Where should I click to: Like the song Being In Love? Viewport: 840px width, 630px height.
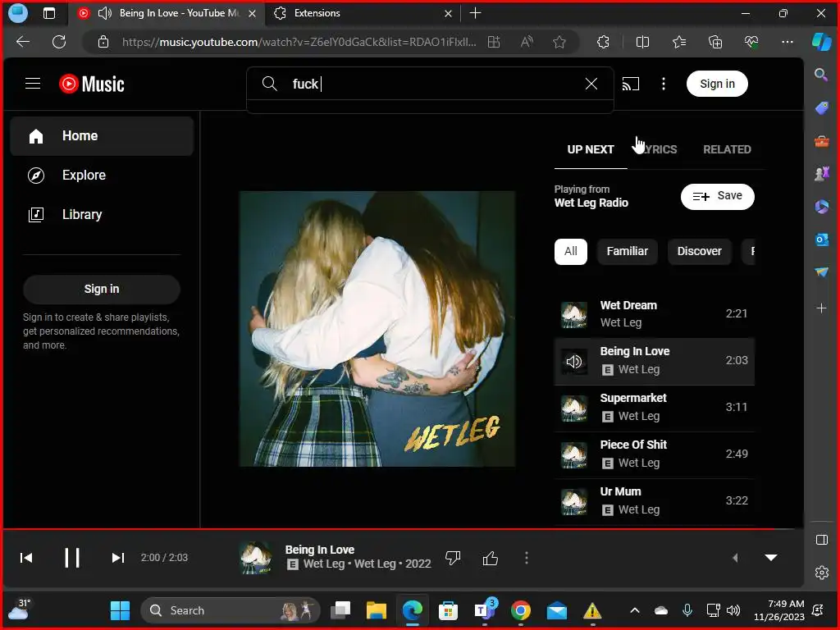click(491, 558)
